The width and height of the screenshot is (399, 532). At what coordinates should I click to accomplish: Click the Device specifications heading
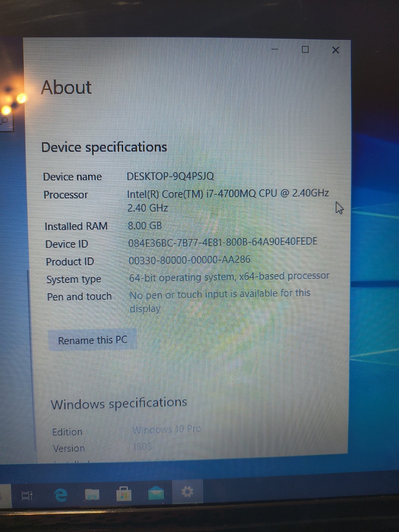[x=104, y=147]
